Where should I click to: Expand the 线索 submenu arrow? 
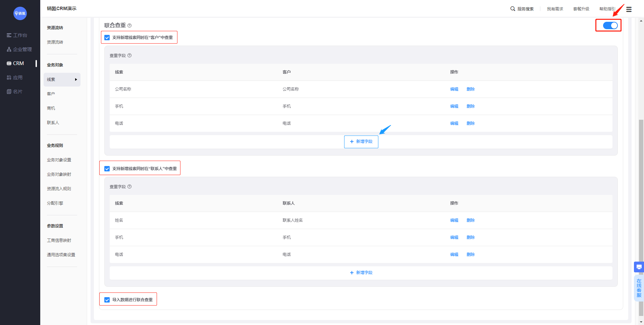(x=76, y=79)
